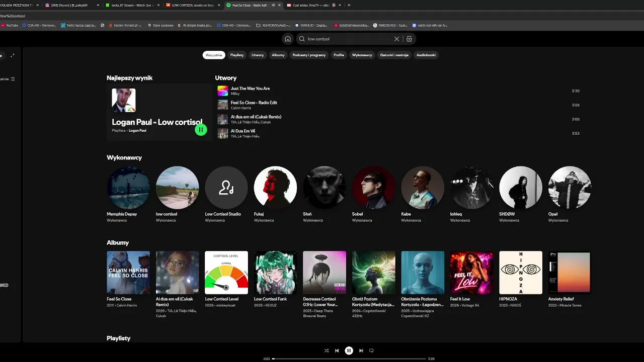Select the Albumy filter chip

278,55
